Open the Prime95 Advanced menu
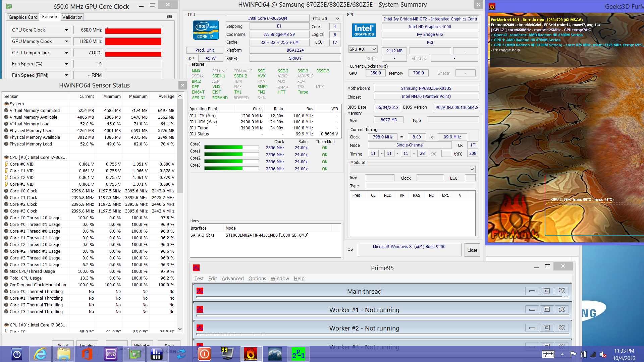Image resolution: width=644 pixels, height=362 pixels. point(232,278)
